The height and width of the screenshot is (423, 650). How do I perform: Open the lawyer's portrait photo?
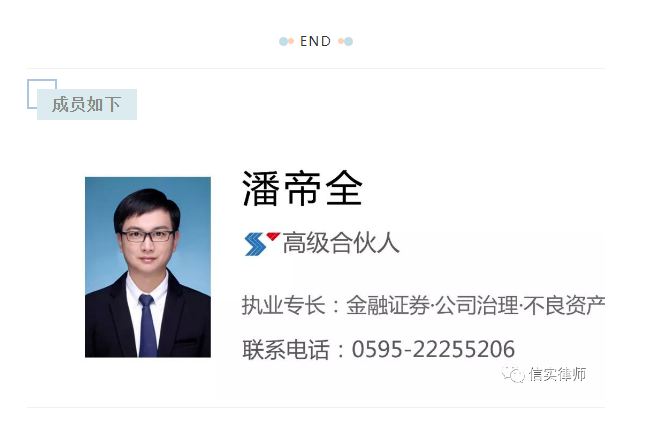click(x=148, y=267)
